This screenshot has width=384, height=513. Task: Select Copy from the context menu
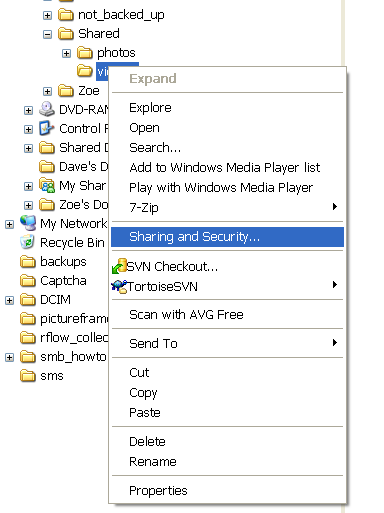click(227, 392)
